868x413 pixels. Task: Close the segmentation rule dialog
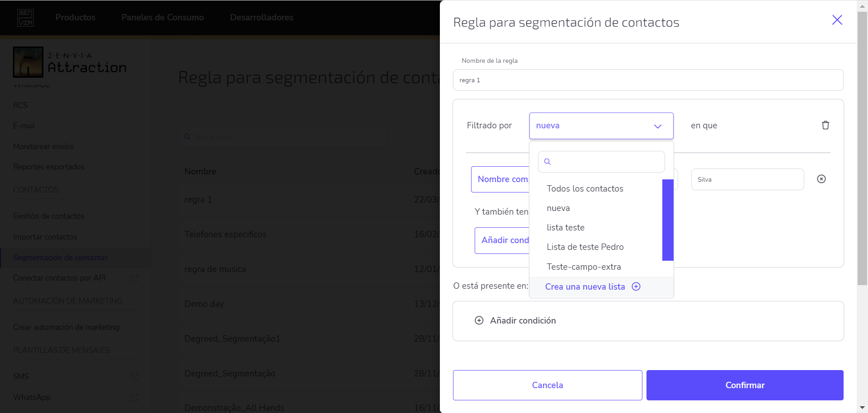837,20
